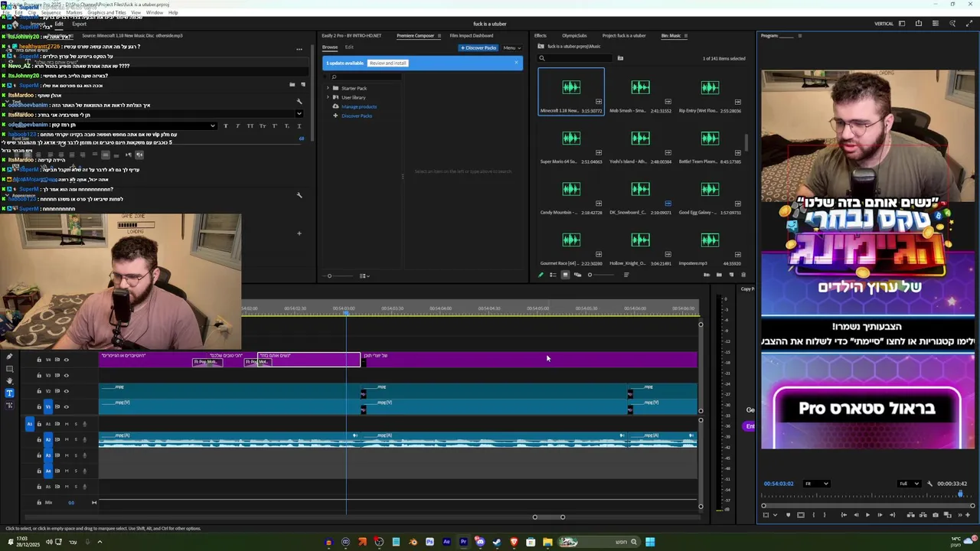The height and width of the screenshot is (551, 980).
Task: Expand the Starter Pack folder
Action: click(x=328, y=88)
